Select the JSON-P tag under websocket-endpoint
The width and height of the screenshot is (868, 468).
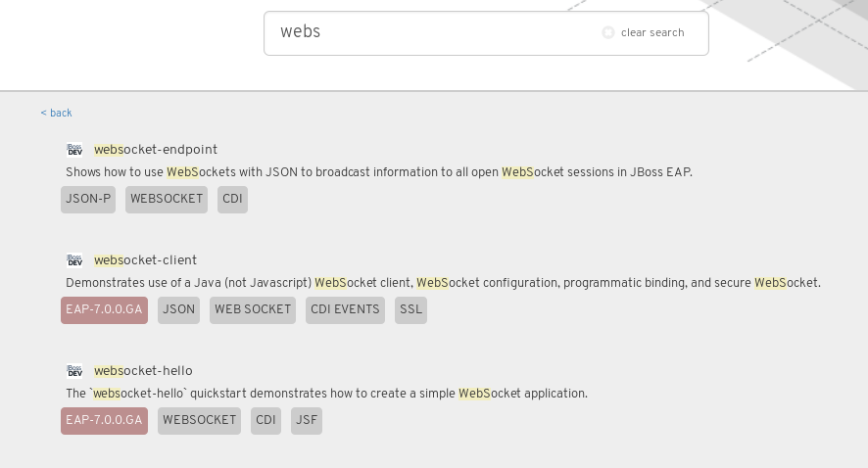[88, 200]
